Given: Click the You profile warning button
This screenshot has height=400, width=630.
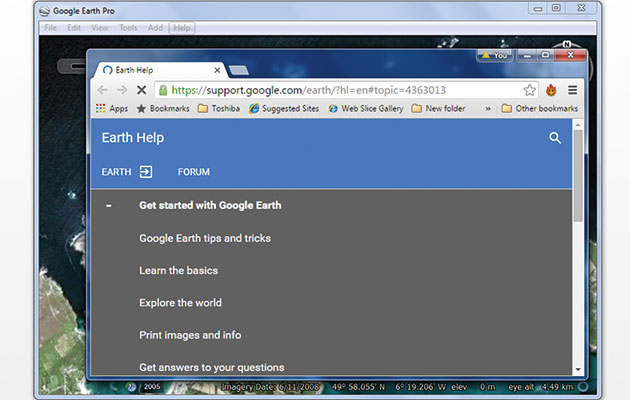Looking at the screenshot, I should point(495,55).
